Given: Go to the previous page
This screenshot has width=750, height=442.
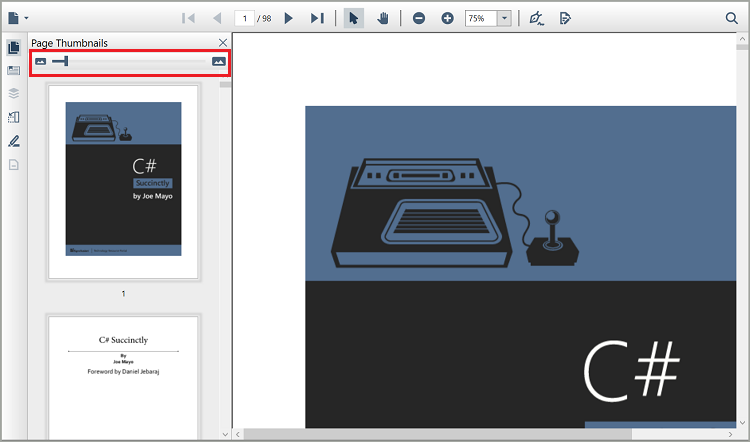Looking at the screenshot, I should pyautogui.click(x=216, y=18).
